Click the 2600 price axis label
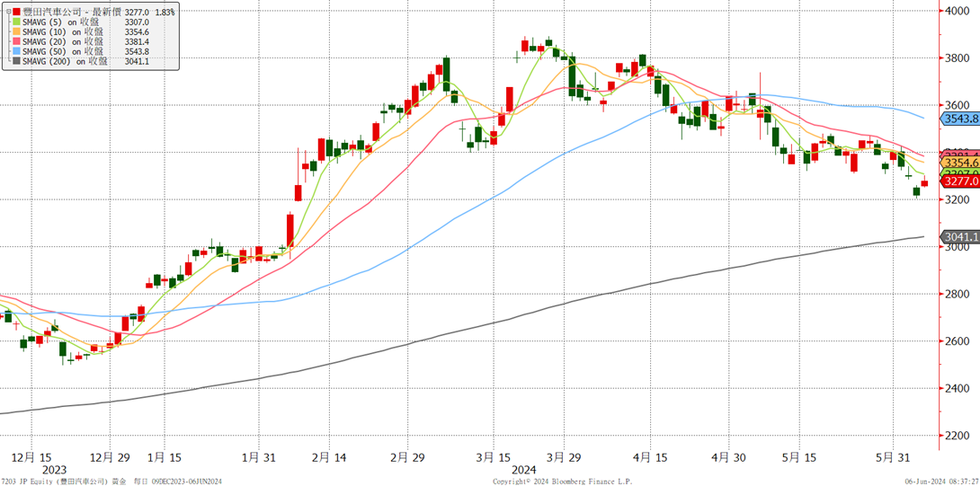This screenshot has height=486, width=980. tap(957, 341)
